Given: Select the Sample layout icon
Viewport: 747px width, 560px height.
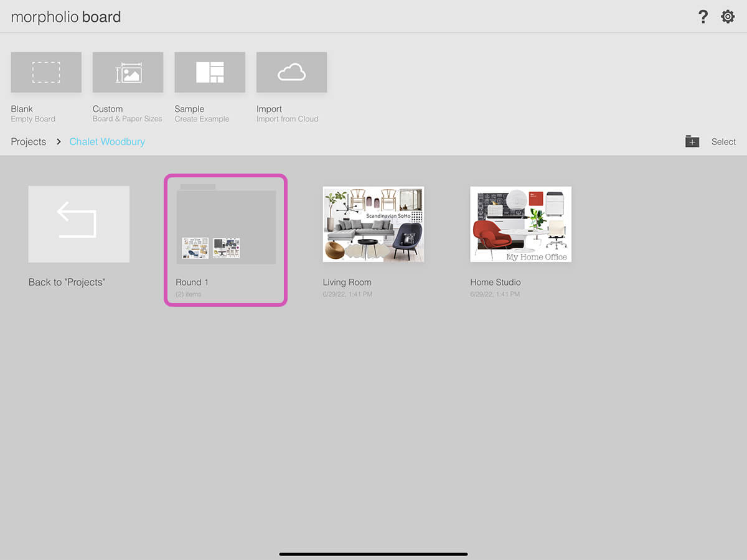Looking at the screenshot, I should click(x=210, y=72).
